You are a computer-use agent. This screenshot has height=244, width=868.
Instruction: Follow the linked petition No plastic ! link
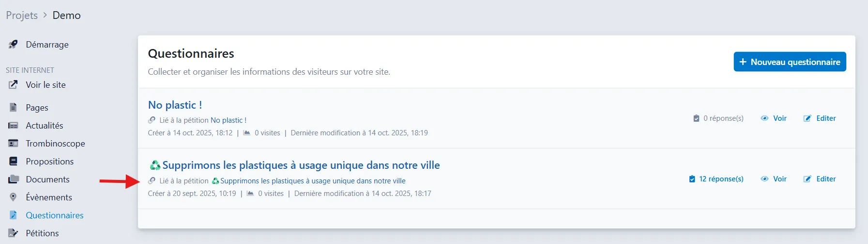228,120
